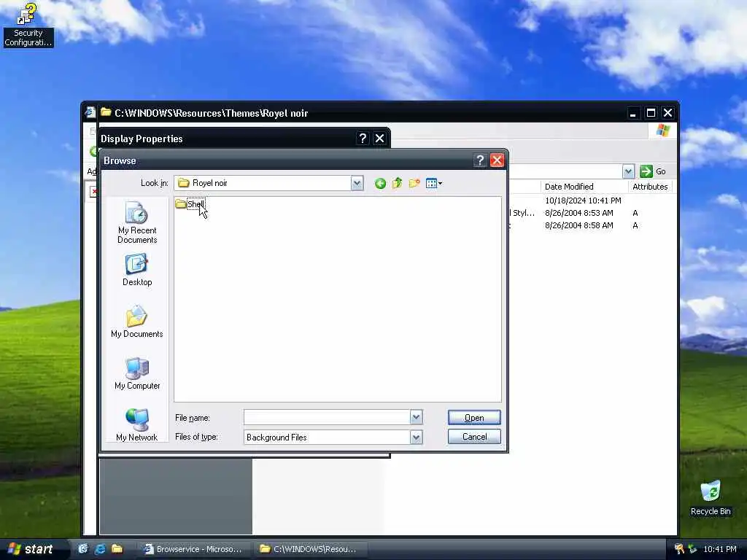Select the row dated 8/26/2004 8:58 AM
Viewport: 747px width, 560px height.
tap(578, 225)
